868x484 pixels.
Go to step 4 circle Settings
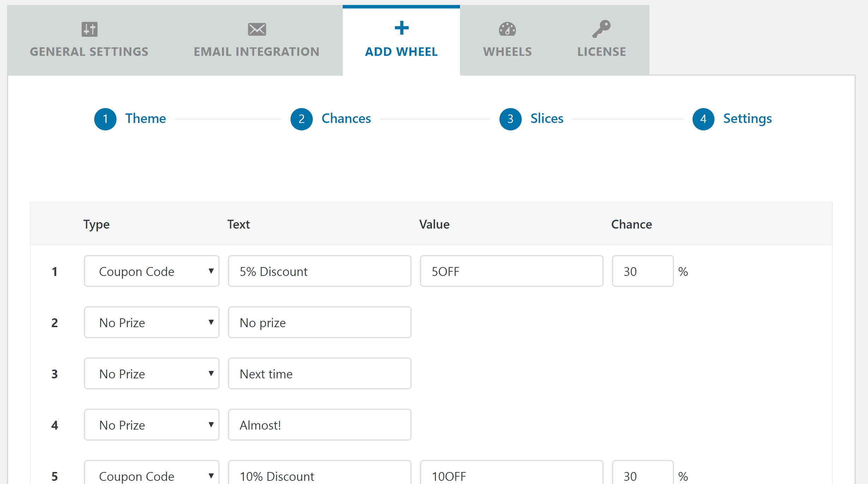point(703,119)
